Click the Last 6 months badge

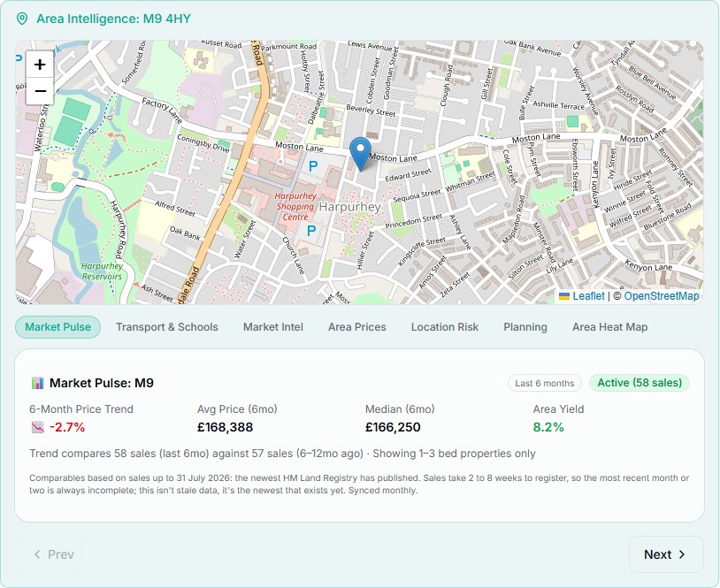point(545,383)
